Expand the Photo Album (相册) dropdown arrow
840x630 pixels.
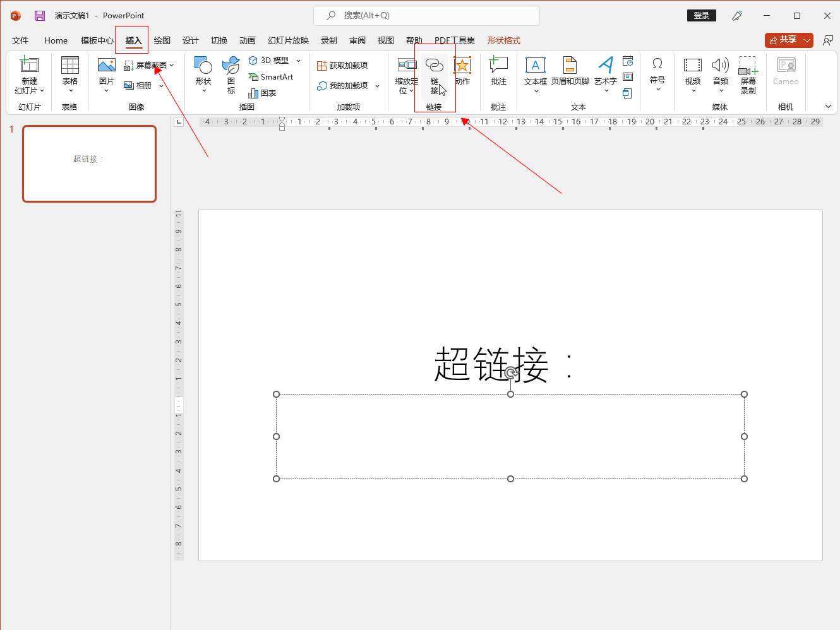click(x=161, y=86)
